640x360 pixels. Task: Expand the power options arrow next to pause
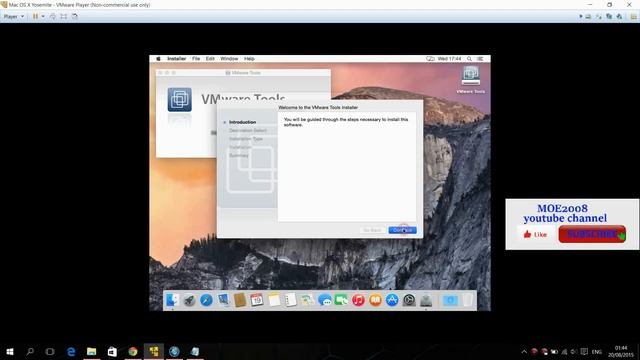43,16
